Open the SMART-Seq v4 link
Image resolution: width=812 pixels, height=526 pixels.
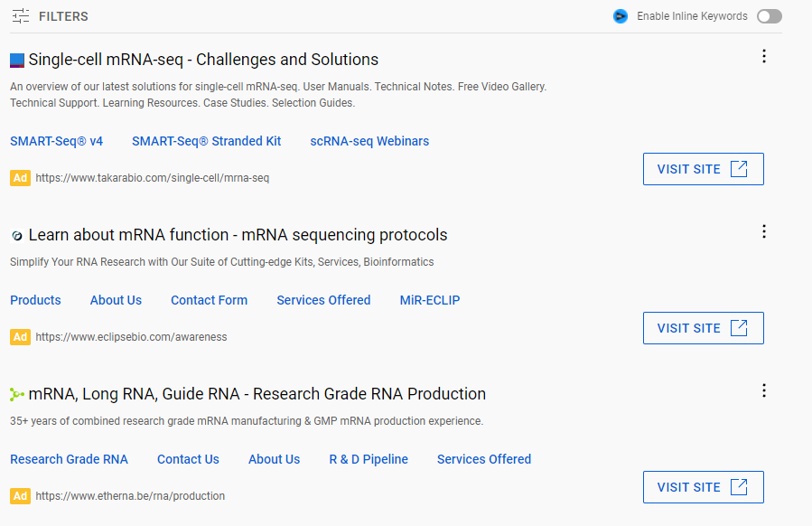click(56, 141)
